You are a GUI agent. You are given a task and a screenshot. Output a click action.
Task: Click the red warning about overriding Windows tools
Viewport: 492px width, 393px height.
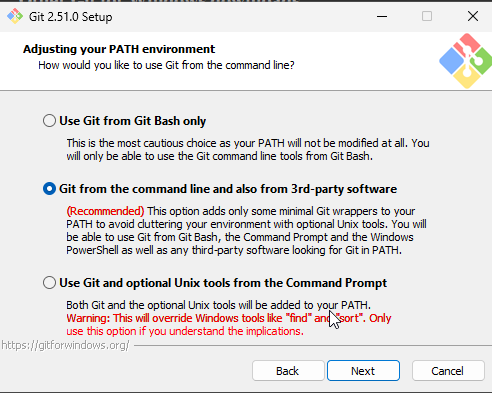click(x=229, y=325)
